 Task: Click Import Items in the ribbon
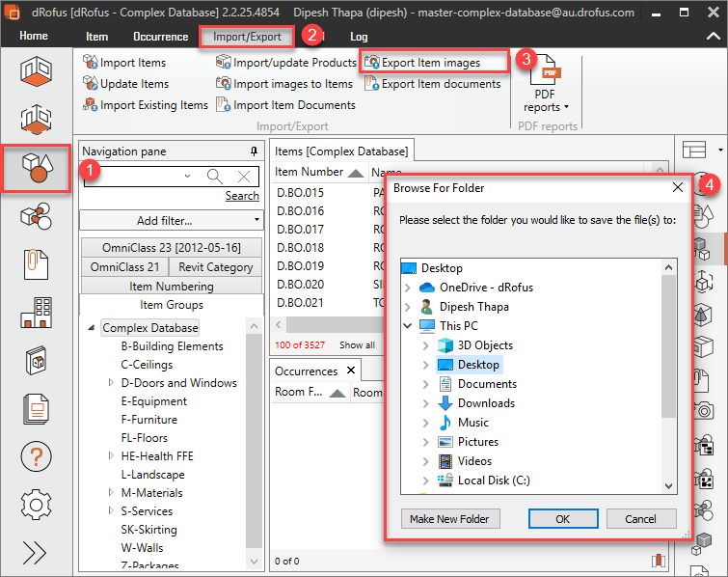(124, 63)
